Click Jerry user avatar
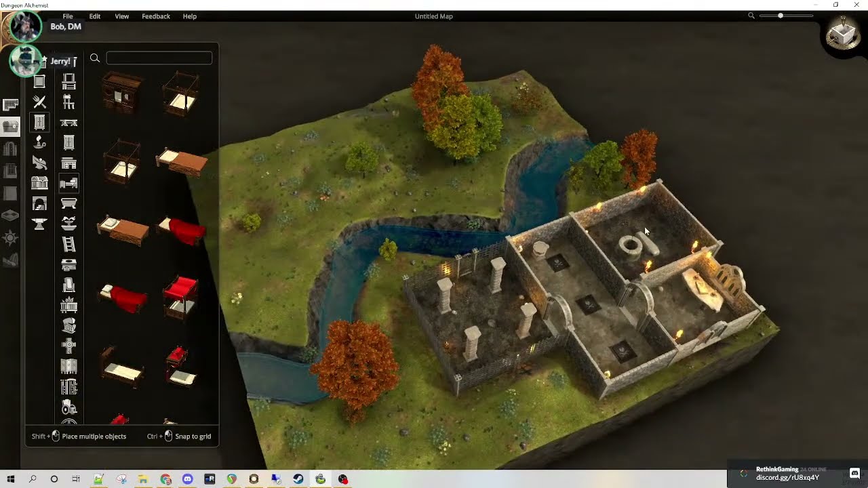 click(26, 61)
